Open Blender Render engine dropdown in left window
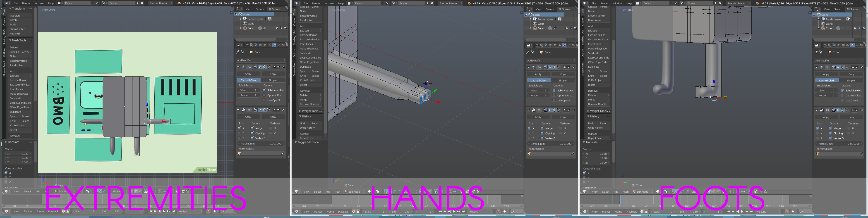 [160, 3]
